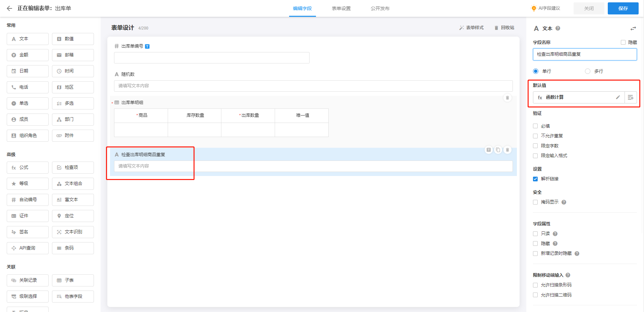Check the 不允许重复 option
The image size is (644, 312).
pos(535,136)
